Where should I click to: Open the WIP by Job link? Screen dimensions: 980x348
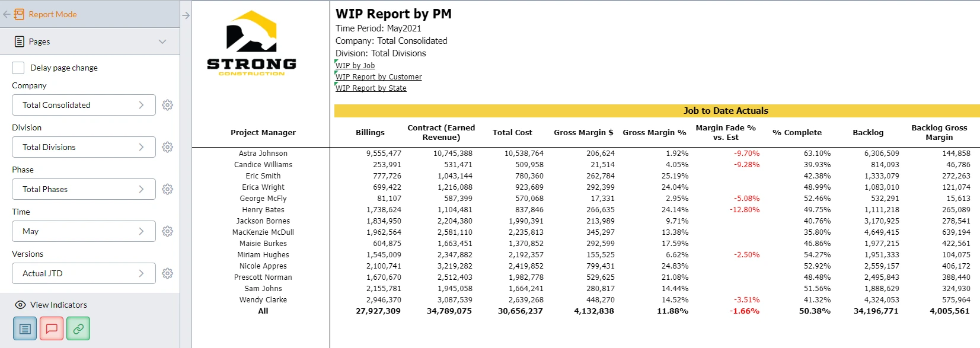[x=355, y=66]
